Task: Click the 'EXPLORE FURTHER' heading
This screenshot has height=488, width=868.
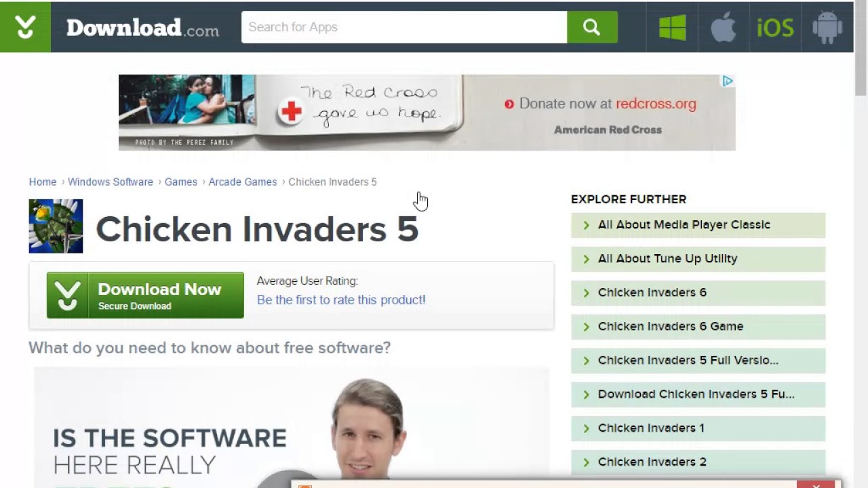Action: [629, 199]
